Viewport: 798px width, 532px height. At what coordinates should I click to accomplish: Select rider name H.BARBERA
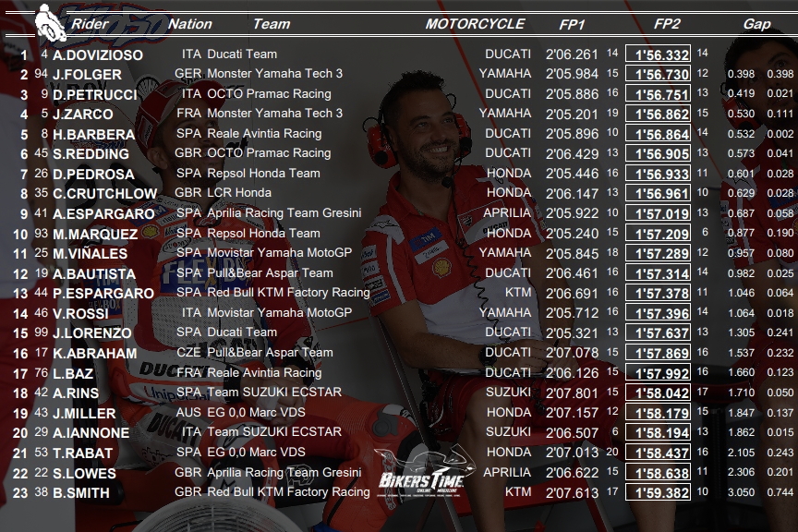[93, 135]
